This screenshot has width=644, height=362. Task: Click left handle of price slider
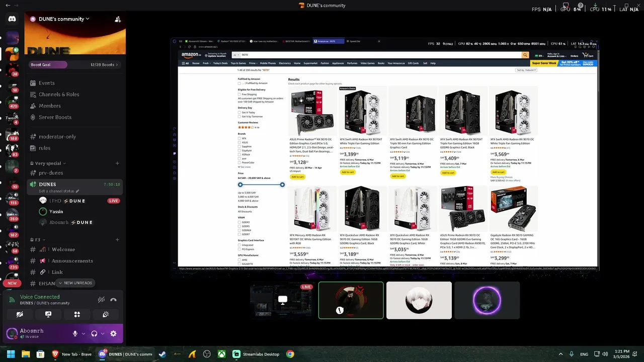240,185
